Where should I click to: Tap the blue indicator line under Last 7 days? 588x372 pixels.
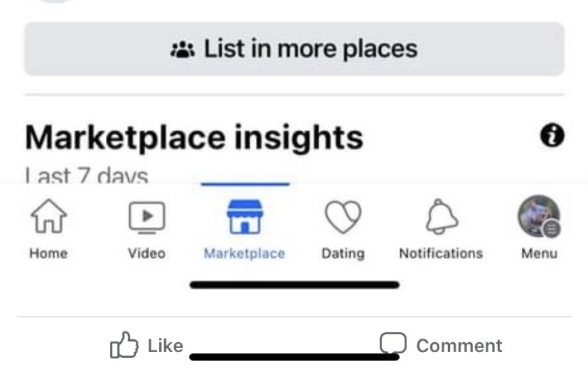(x=245, y=183)
